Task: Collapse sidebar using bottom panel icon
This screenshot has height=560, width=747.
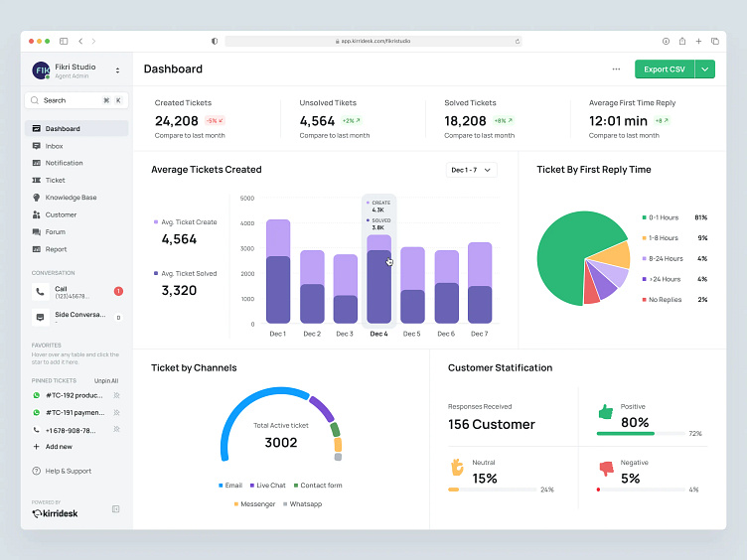Action: point(116,509)
